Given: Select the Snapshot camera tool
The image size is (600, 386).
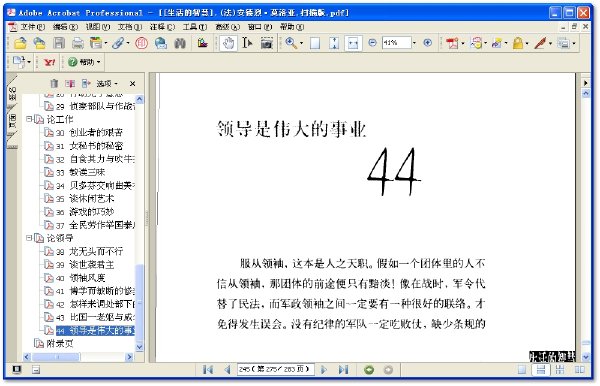Looking at the screenshot, I should [x=267, y=43].
